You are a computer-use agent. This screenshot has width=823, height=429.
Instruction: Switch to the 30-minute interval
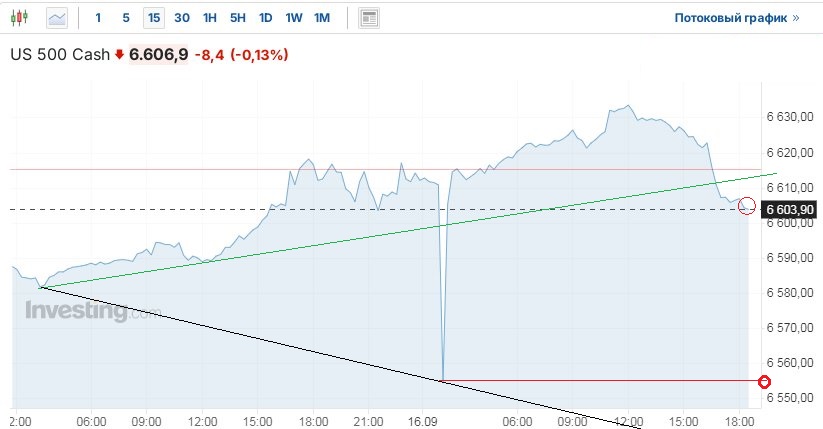point(181,18)
